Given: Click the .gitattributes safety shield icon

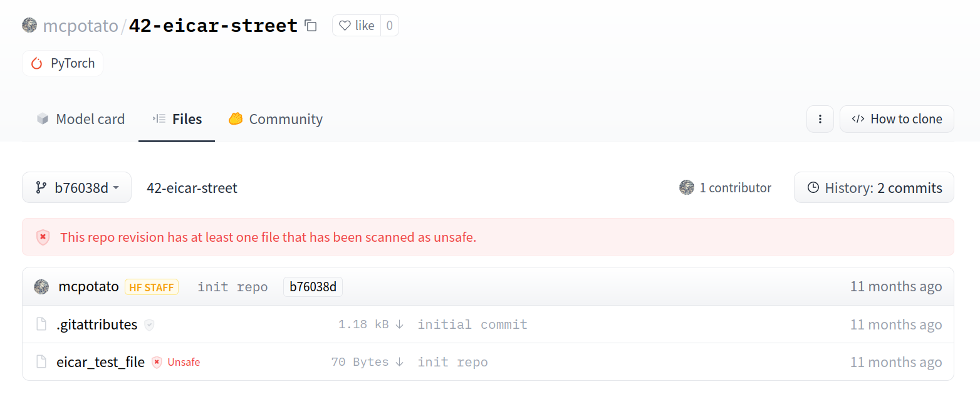Looking at the screenshot, I should tap(149, 324).
